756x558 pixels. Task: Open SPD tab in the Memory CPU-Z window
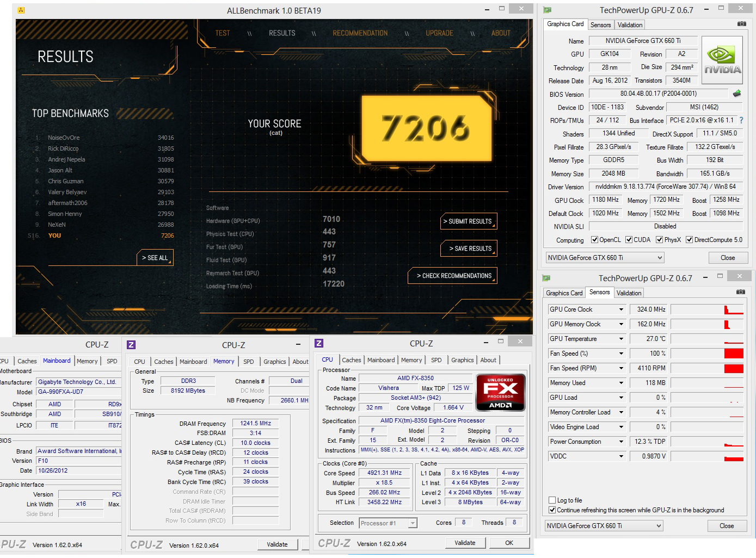coord(249,362)
